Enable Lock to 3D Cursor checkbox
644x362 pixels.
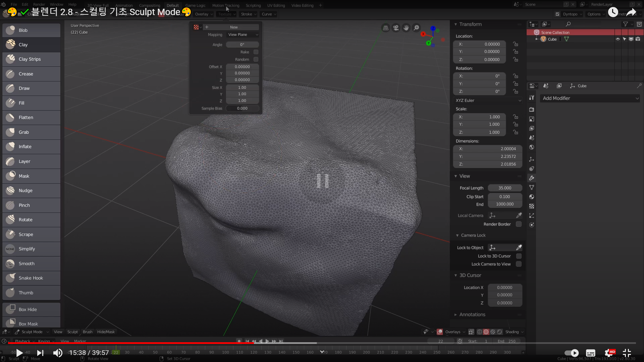pos(519,256)
